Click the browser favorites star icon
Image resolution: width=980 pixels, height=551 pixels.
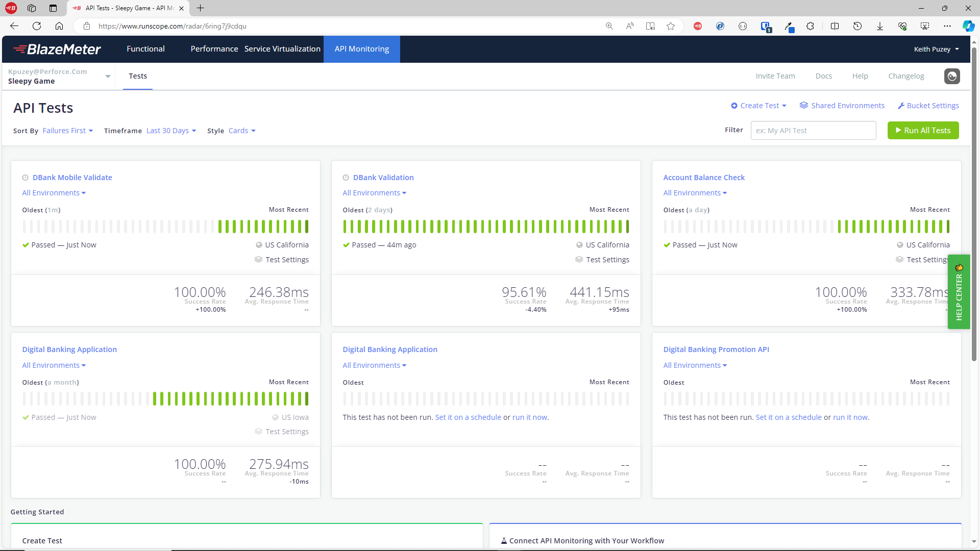tap(671, 26)
